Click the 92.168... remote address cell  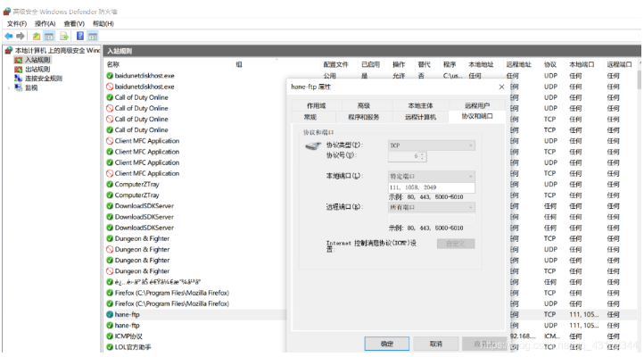524,336
